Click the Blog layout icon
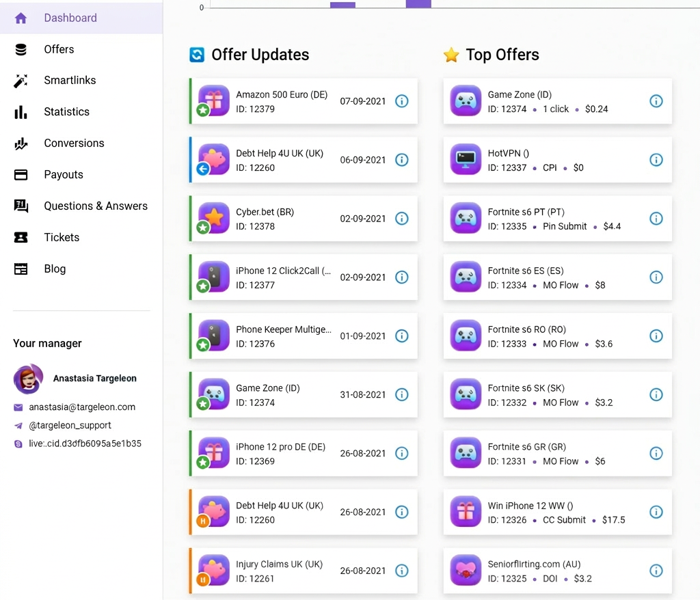This screenshot has width=700, height=600. tap(21, 269)
